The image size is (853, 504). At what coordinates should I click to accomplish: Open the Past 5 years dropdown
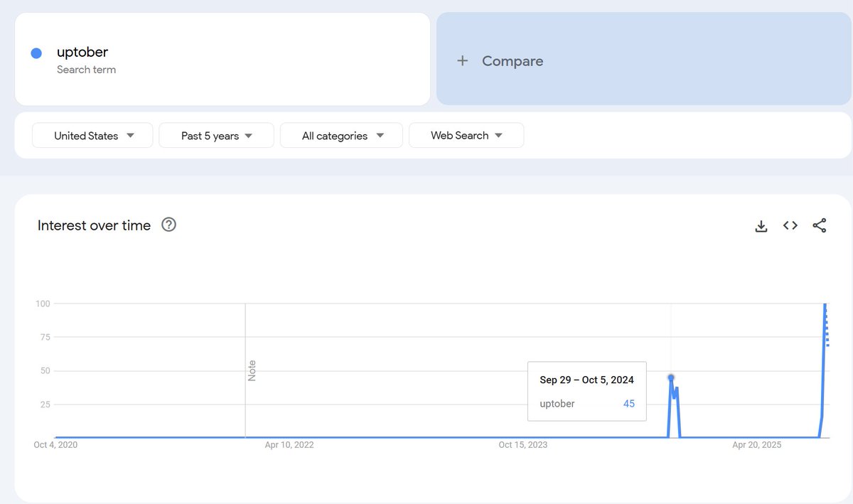pos(216,135)
